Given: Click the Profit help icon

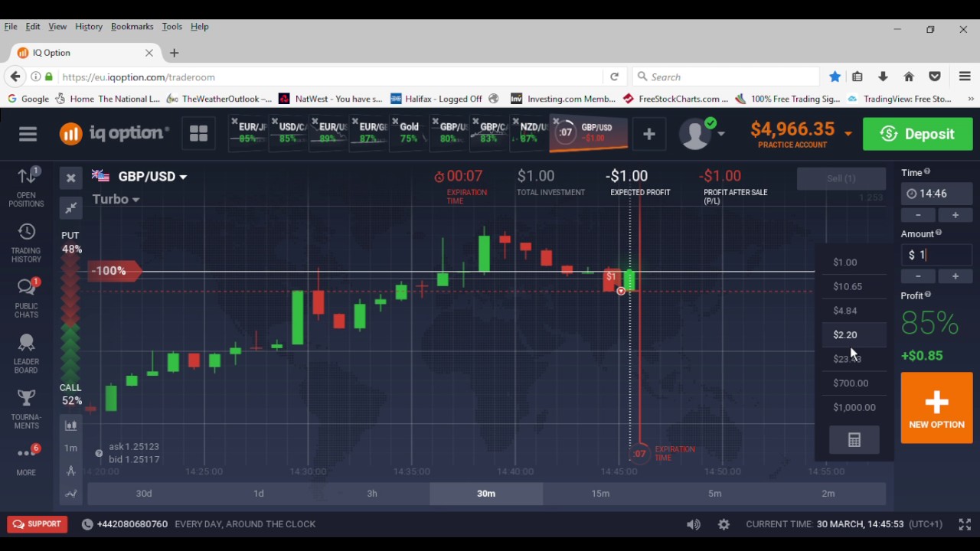Looking at the screenshot, I should click(928, 295).
